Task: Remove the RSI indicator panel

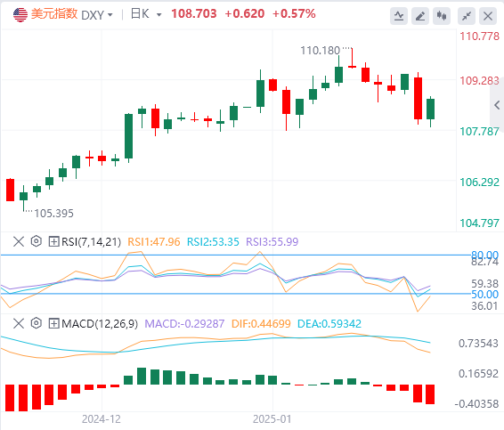Action: point(19,241)
